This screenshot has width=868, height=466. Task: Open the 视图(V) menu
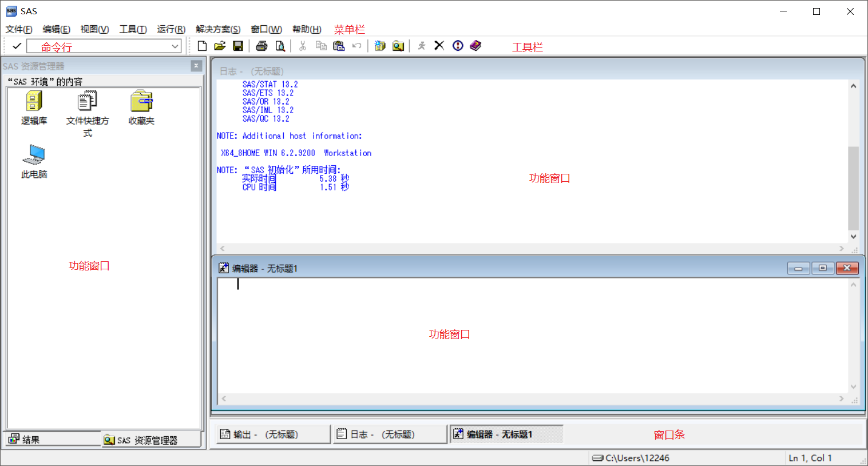point(94,29)
